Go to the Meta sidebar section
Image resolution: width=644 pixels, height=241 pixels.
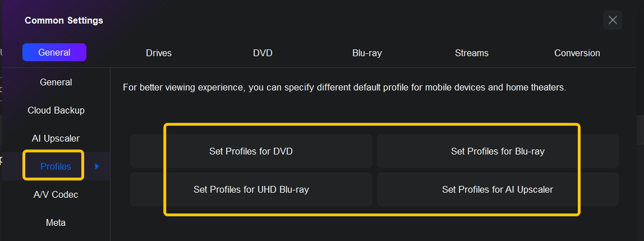56,222
